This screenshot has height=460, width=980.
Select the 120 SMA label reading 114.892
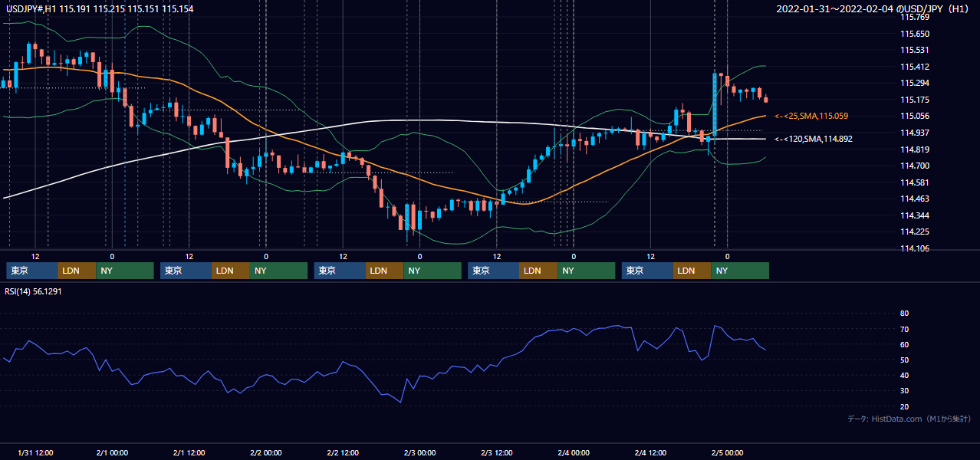pos(815,139)
